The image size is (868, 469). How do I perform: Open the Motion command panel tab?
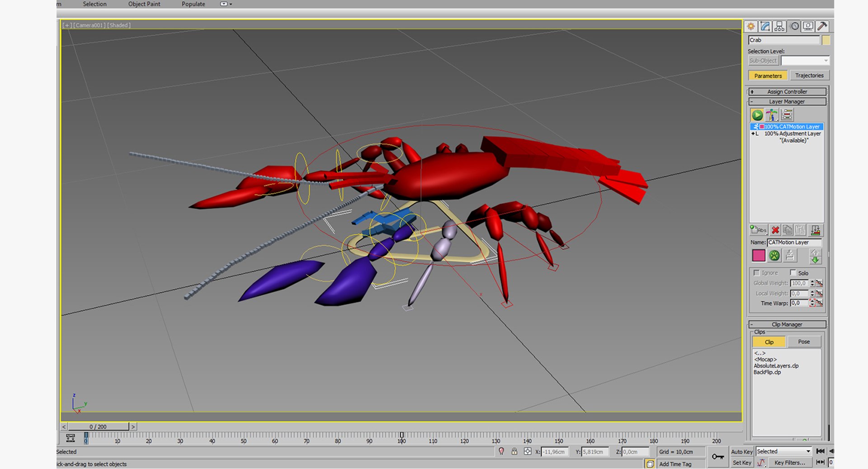(794, 26)
